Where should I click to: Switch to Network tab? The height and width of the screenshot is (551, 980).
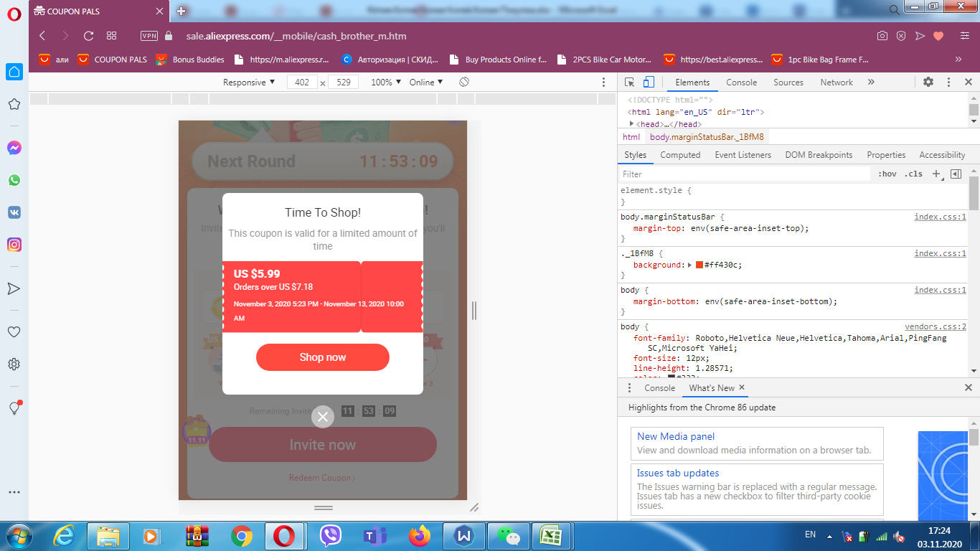click(x=837, y=83)
